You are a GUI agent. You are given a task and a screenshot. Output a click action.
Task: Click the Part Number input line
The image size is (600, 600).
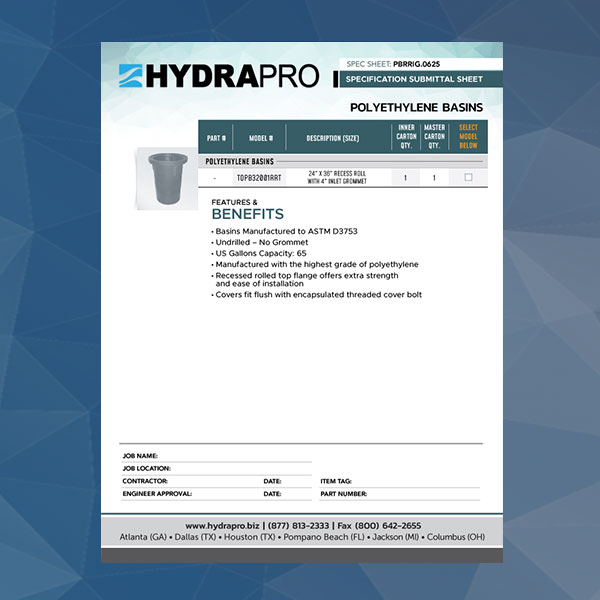400,494
